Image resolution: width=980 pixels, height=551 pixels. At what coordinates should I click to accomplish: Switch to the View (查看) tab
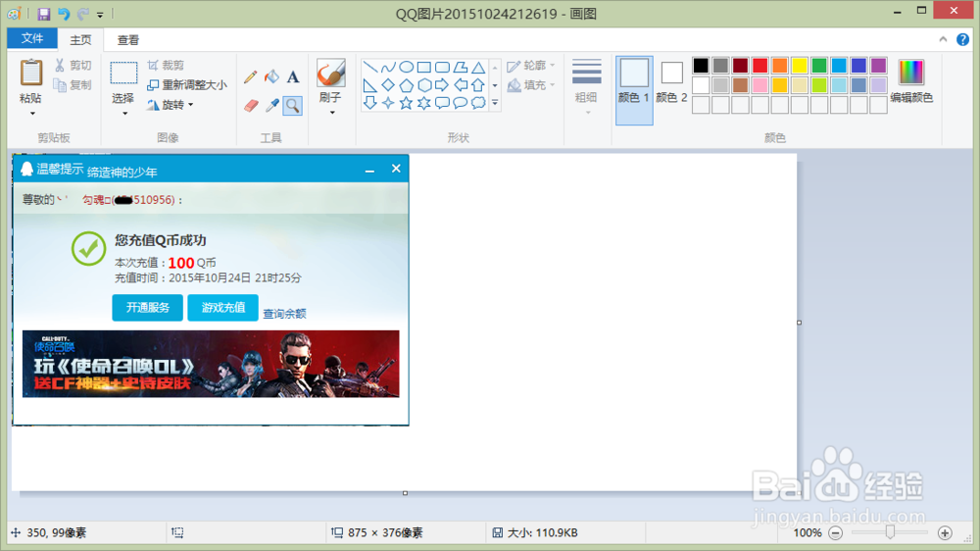tap(128, 40)
